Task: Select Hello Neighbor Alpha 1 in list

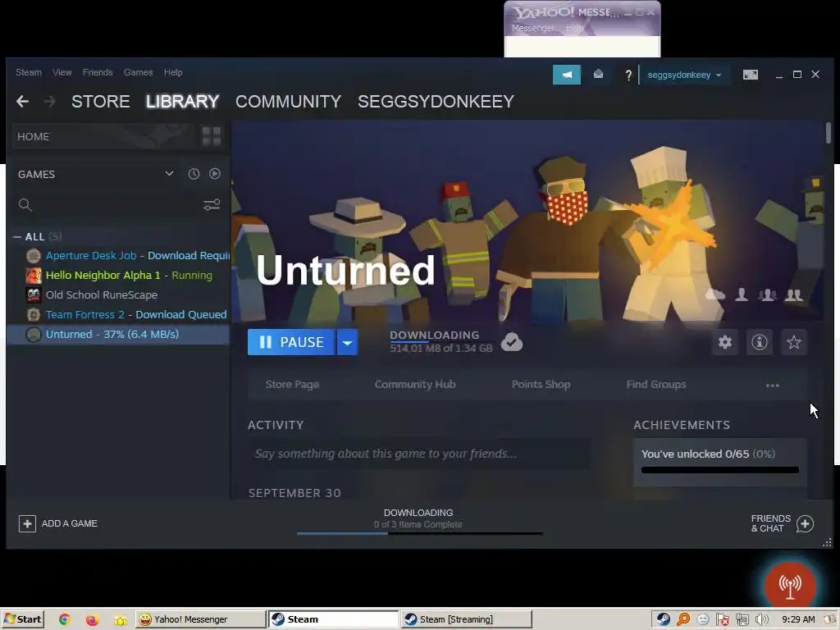Action: point(118,276)
